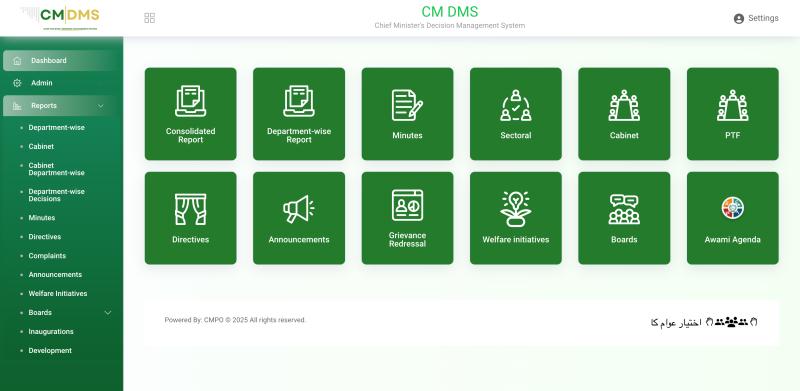Open the Grievance Redressal icon
This screenshot has height=391, width=800.
coord(407,205)
